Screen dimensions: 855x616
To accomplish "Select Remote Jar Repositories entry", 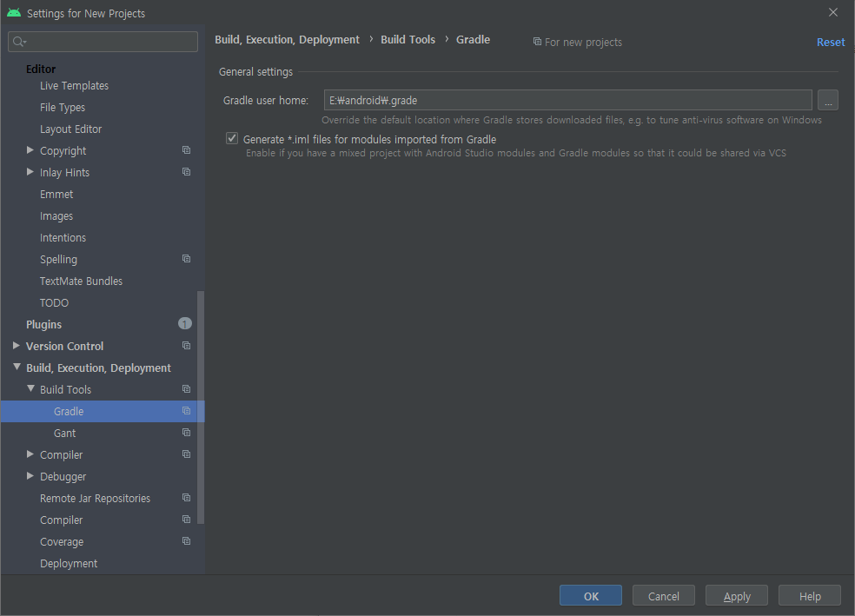I will tap(95, 498).
